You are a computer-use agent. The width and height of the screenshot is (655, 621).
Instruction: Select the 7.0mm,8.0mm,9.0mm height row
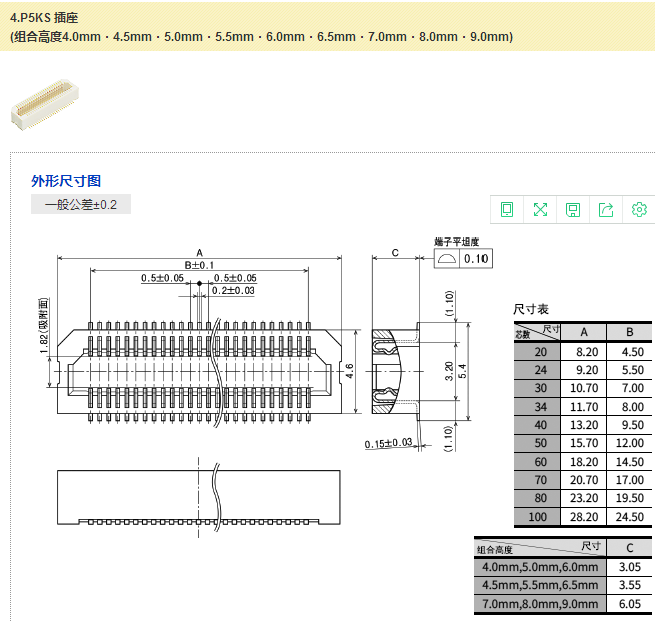pos(539,604)
